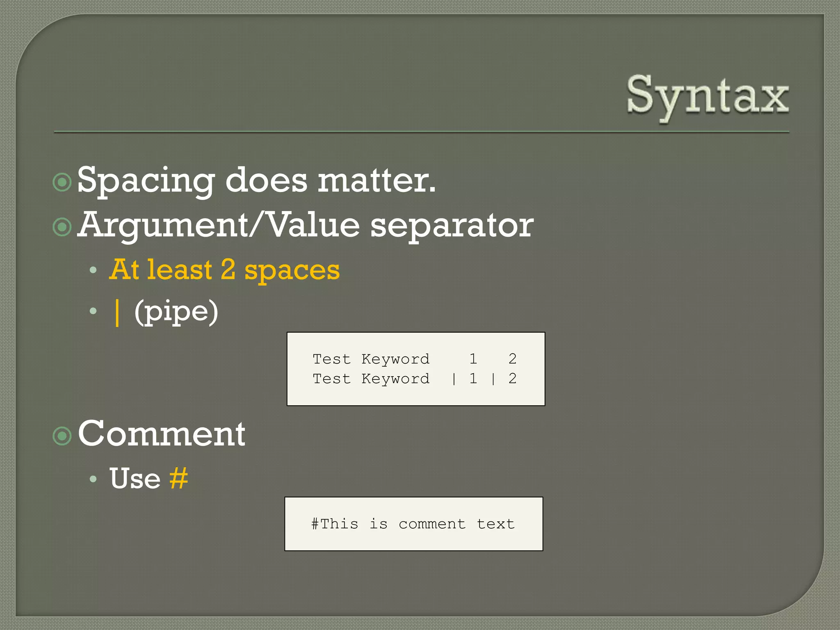Click the 'Spacing does matter.' text
Viewport: 840px width, 630px height.
point(256,180)
